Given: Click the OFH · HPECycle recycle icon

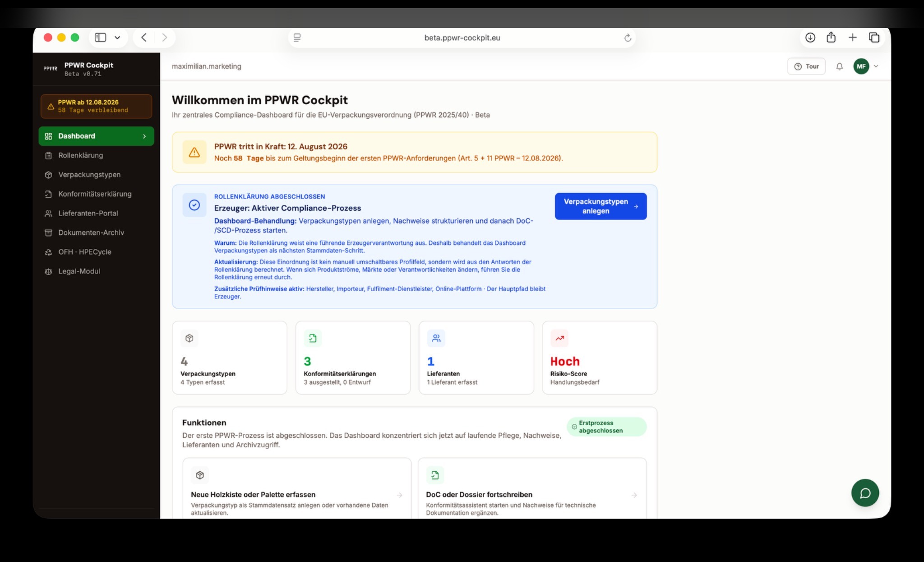Looking at the screenshot, I should tap(48, 252).
